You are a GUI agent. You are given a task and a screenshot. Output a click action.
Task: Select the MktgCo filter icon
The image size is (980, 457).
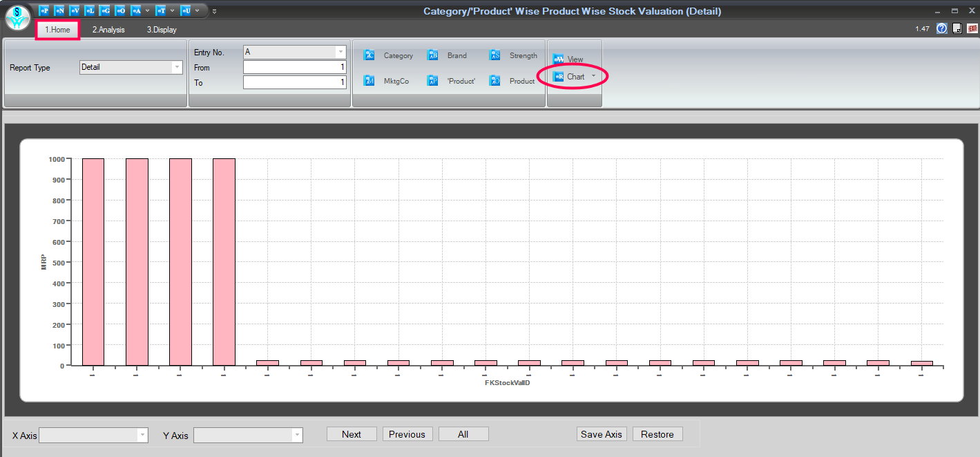coord(369,81)
